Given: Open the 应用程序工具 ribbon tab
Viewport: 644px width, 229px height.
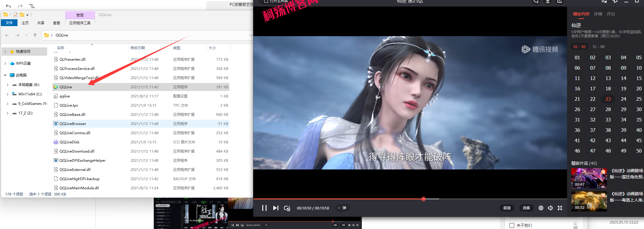Looking at the screenshot, I should (x=80, y=23).
